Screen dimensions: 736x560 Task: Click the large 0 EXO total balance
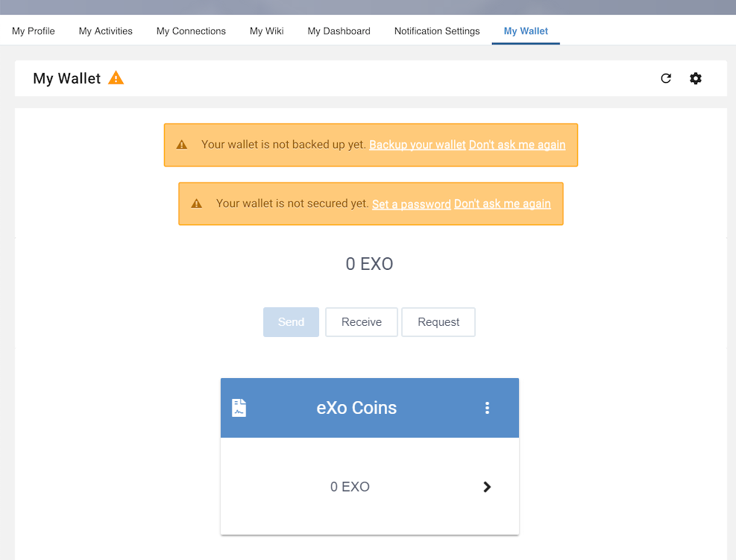[x=369, y=264]
